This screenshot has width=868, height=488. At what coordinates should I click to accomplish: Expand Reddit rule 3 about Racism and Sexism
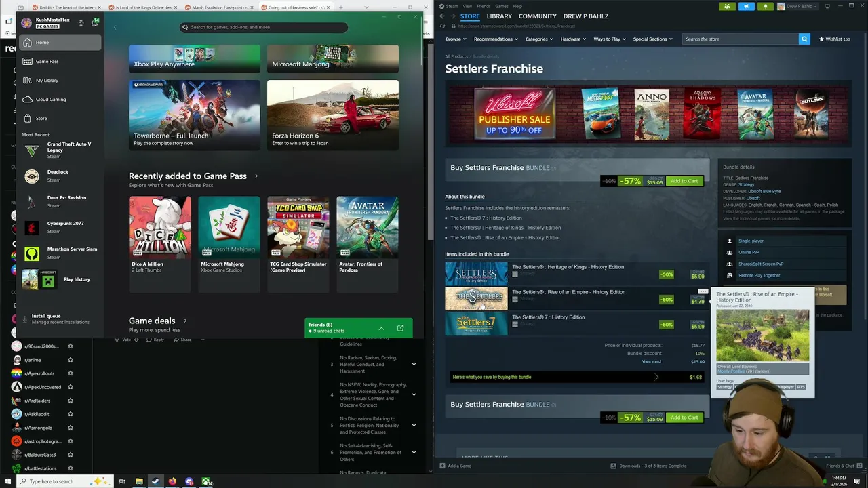click(414, 365)
